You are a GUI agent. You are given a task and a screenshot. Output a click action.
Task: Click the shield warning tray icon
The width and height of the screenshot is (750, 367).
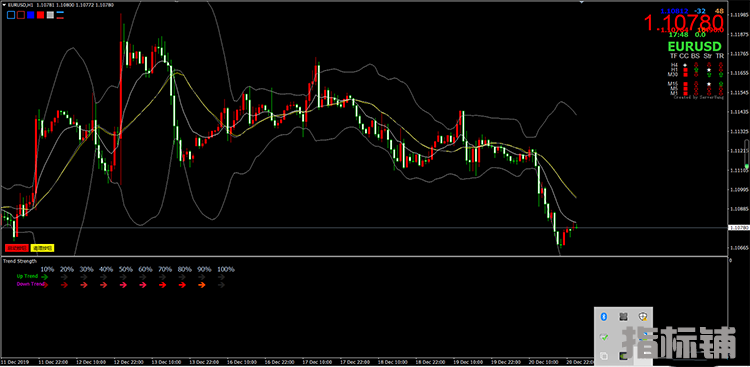click(x=643, y=316)
